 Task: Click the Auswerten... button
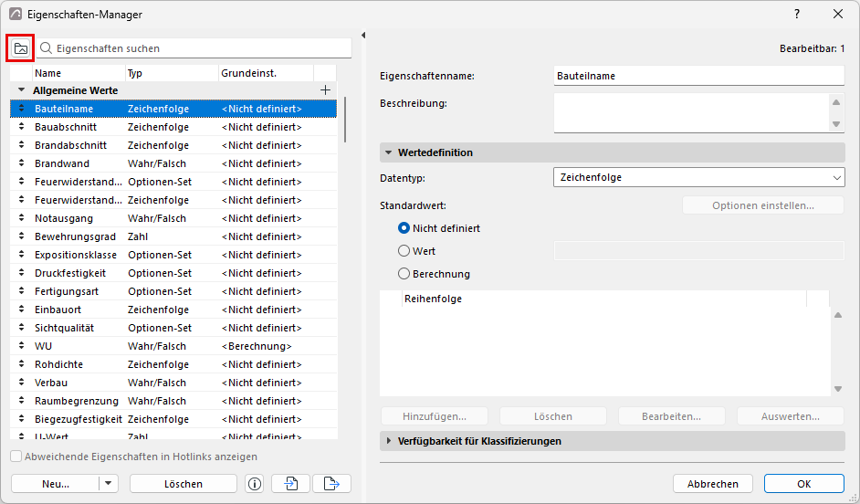(x=791, y=416)
